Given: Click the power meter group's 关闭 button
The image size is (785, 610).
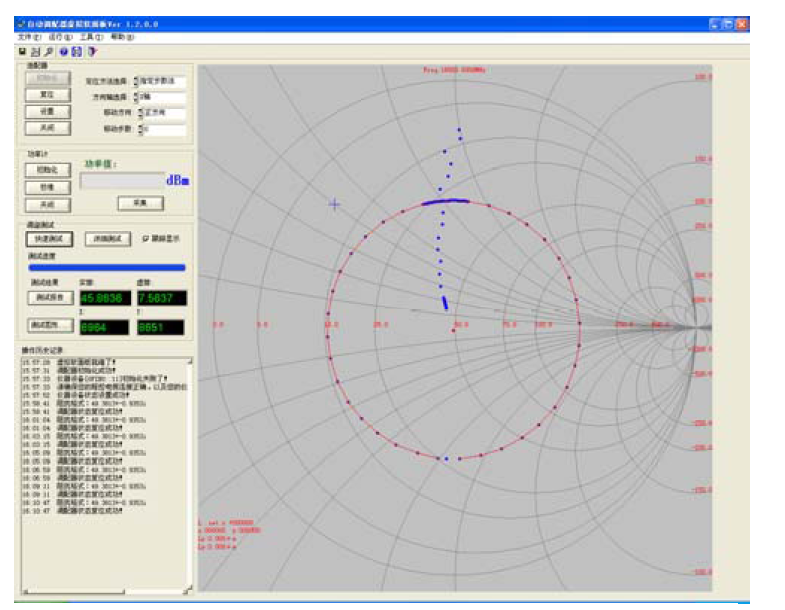Looking at the screenshot, I should click(48, 205).
